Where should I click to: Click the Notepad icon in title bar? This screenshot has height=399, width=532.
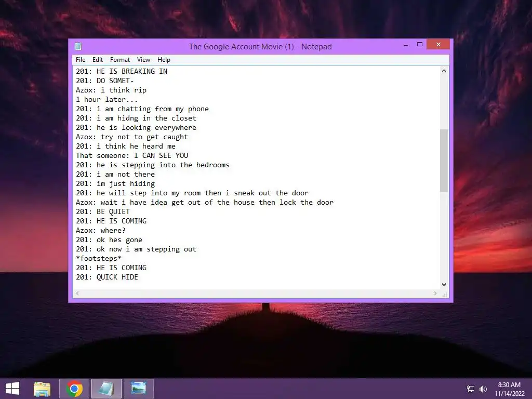tap(78, 46)
